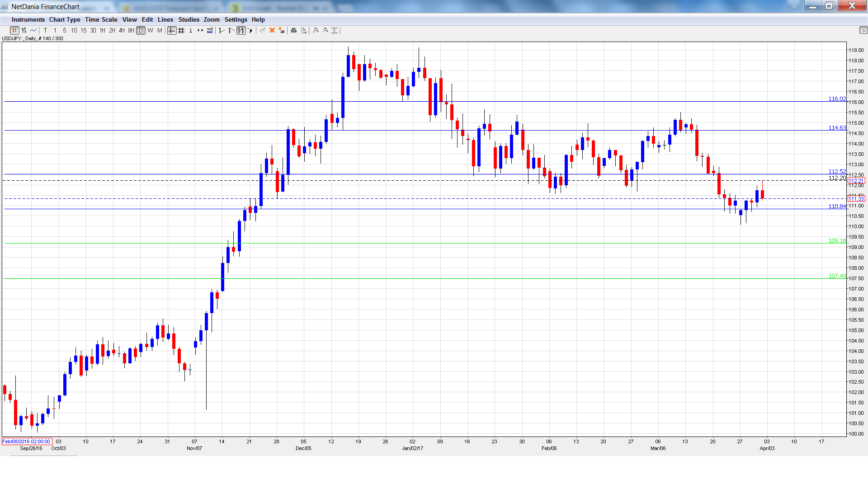This screenshot has width=868, height=488.
Task: Open the Time Scale menu
Action: 101,19
